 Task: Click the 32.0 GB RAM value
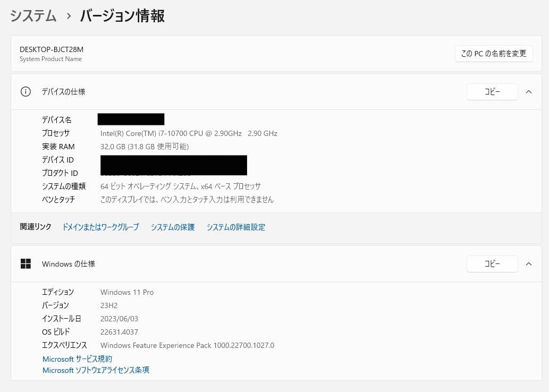pos(145,147)
